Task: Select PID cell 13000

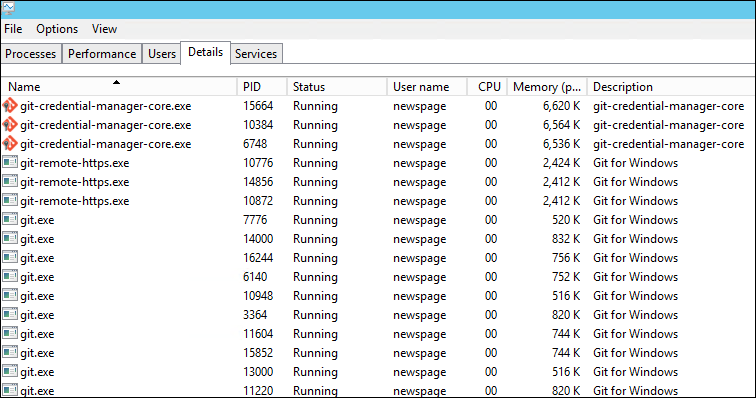Action: pos(258,371)
